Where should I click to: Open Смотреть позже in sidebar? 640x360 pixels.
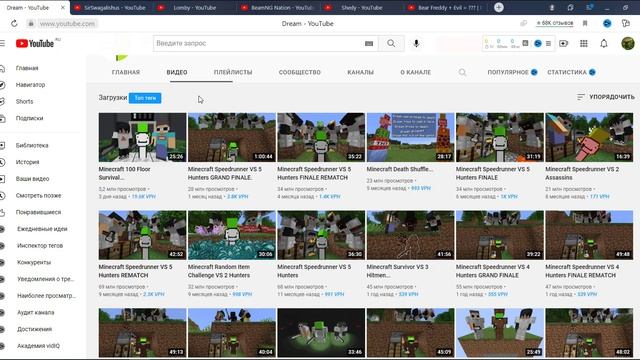(38, 196)
